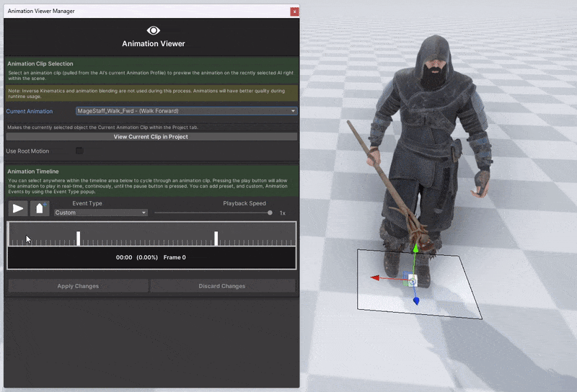Viewport: 577px width, 392px height.
Task: Expand the Event Type Custom dropdown
Action: (101, 213)
